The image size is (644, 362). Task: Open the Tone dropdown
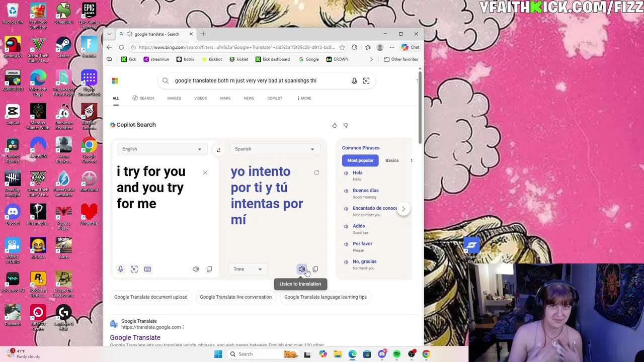pyautogui.click(x=248, y=269)
